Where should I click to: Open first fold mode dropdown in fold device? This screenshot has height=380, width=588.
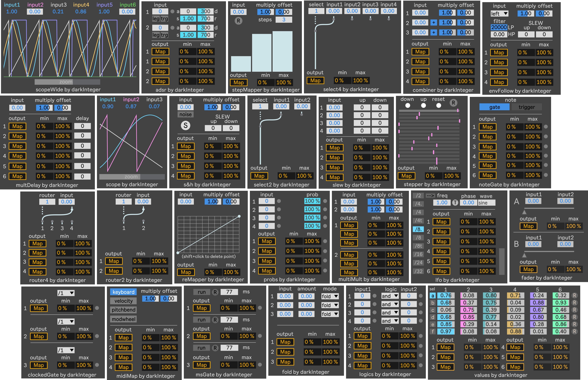pyautogui.click(x=330, y=296)
